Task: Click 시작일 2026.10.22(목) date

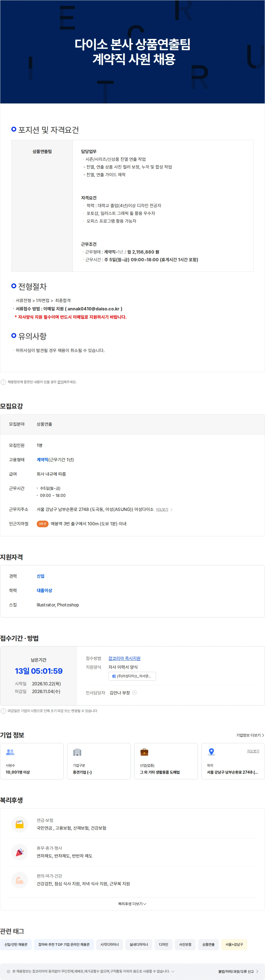Action: pyautogui.click(x=46, y=684)
